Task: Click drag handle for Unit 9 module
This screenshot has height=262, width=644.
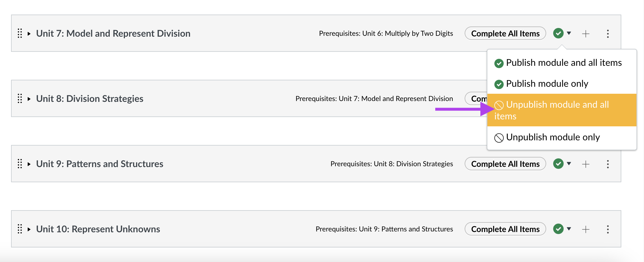Action: (x=20, y=164)
